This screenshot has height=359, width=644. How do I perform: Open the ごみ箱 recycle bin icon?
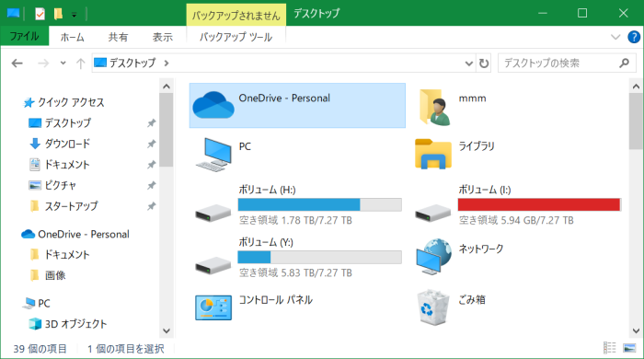click(432, 307)
